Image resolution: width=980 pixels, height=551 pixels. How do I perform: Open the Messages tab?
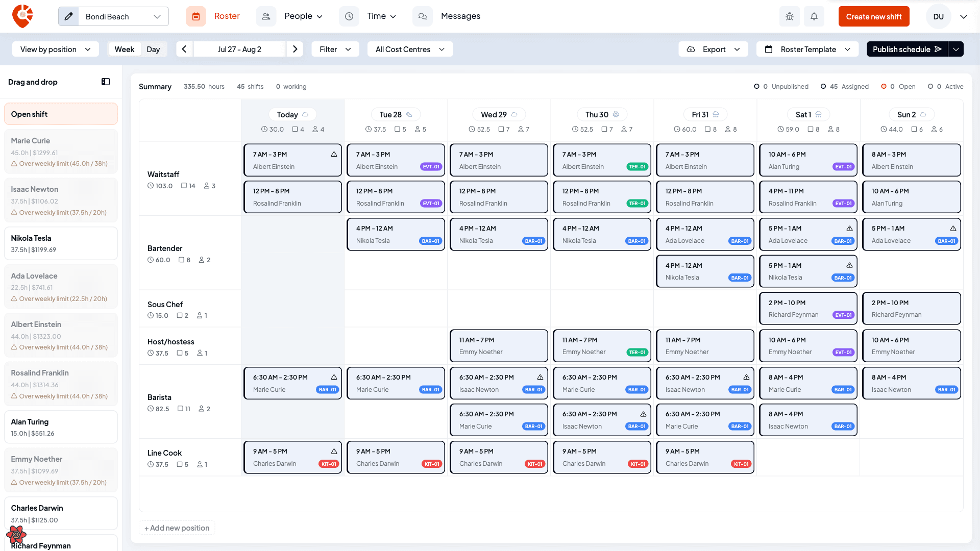click(x=460, y=16)
